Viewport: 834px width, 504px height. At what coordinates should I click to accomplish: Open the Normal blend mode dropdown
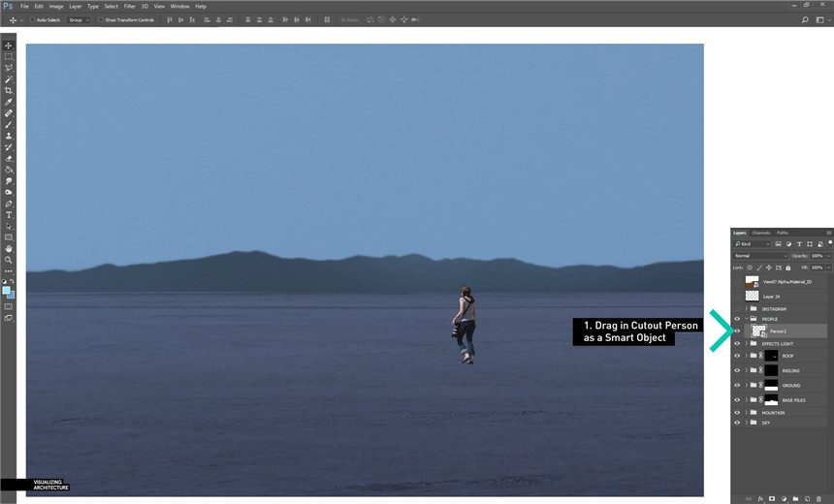760,256
